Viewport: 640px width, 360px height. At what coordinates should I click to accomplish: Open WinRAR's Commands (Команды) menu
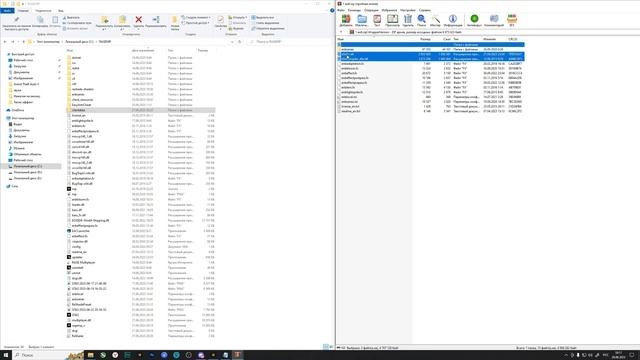click(x=354, y=10)
